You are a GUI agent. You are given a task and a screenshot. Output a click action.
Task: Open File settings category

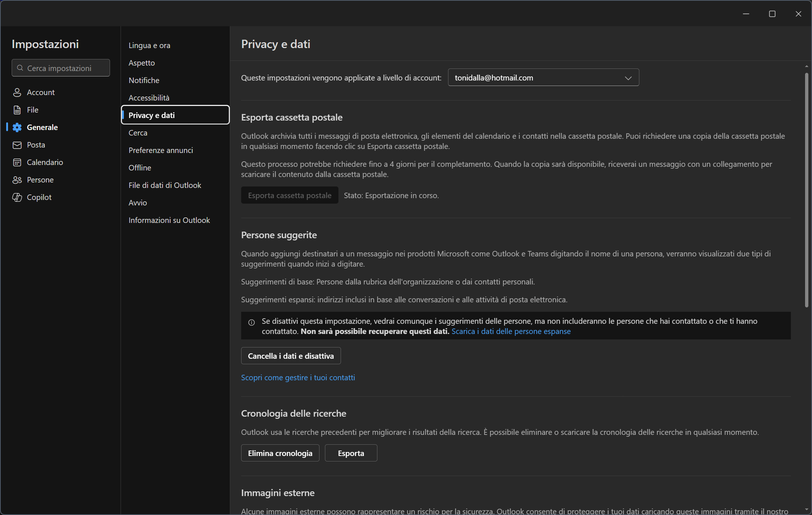[x=60, y=110]
